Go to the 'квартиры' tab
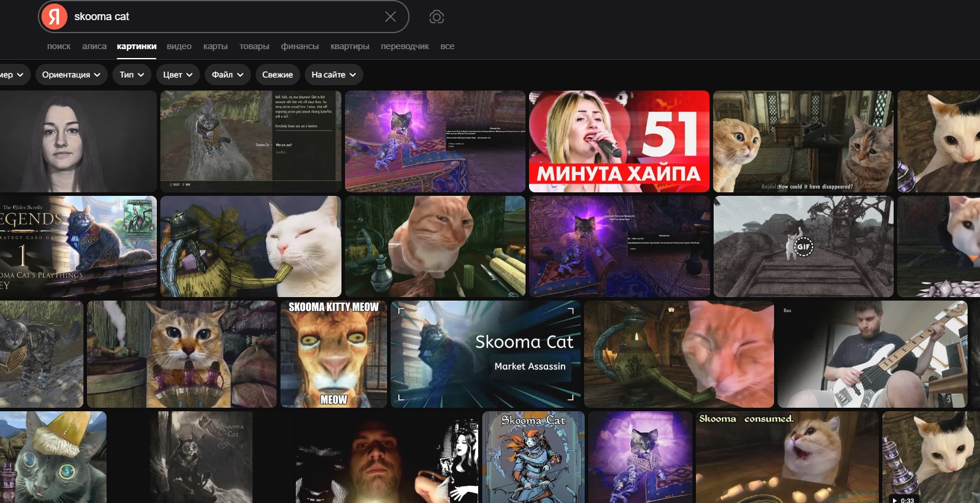The height and width of the screenshot is (503, 980). [x=350, y=46]
